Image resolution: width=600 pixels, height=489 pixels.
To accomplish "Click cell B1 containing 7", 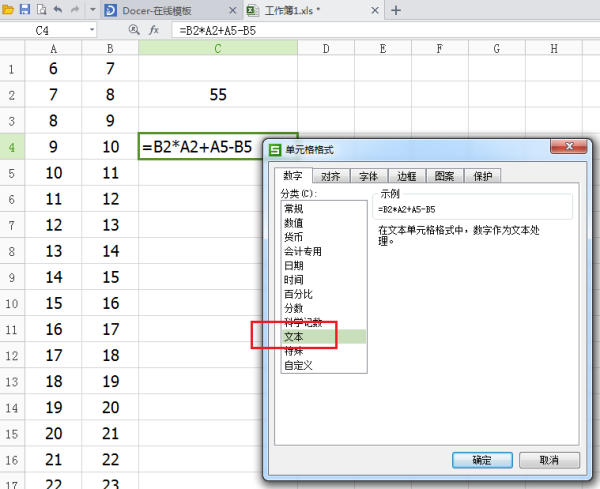I will click(x=110, y=68).
